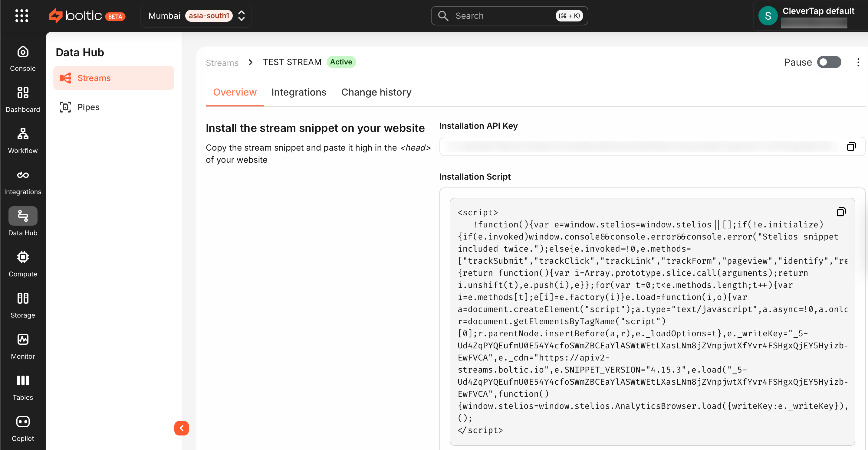Open the Dashboard section
Screen dimensions: 868x450
click(x=23, y=100)
